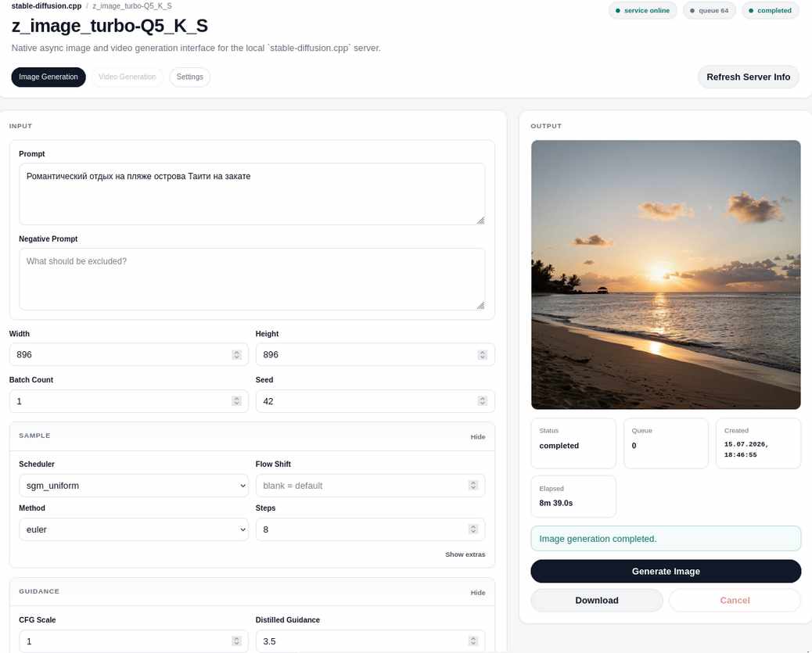Open the Settings tab

[189, 77]
